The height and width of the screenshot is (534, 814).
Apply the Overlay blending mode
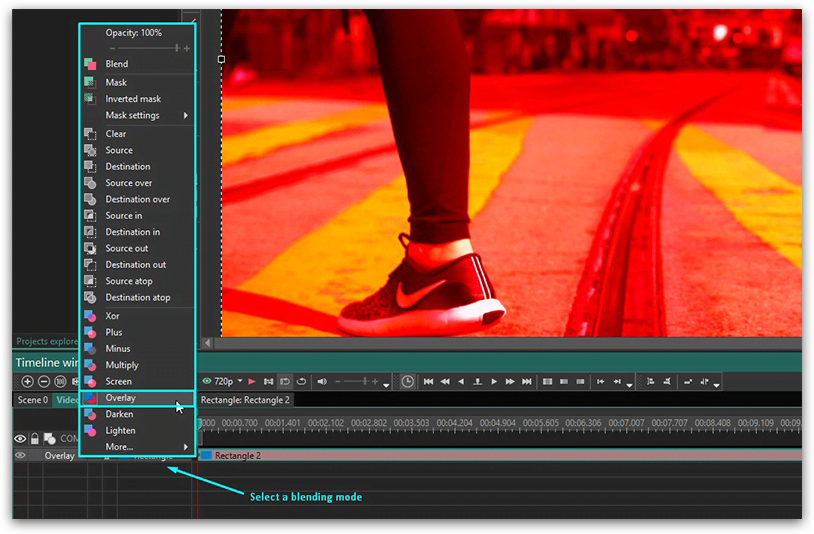coord(138,398)
